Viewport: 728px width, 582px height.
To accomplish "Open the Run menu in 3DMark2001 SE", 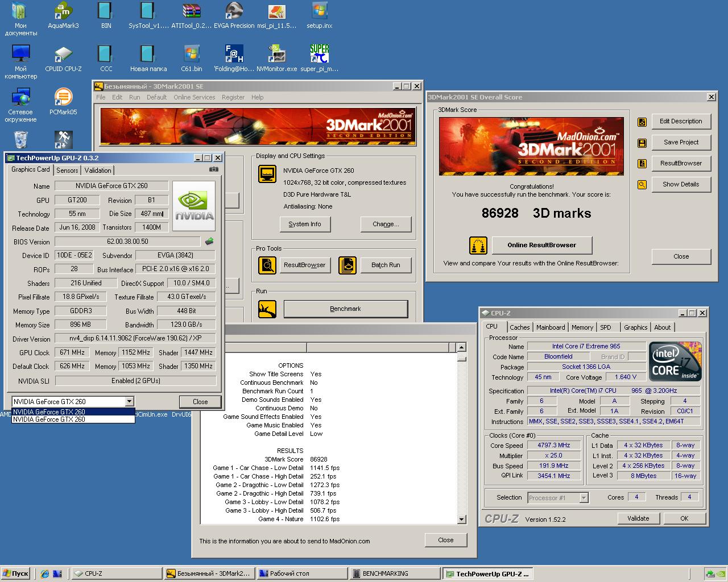I will (134, 97).
